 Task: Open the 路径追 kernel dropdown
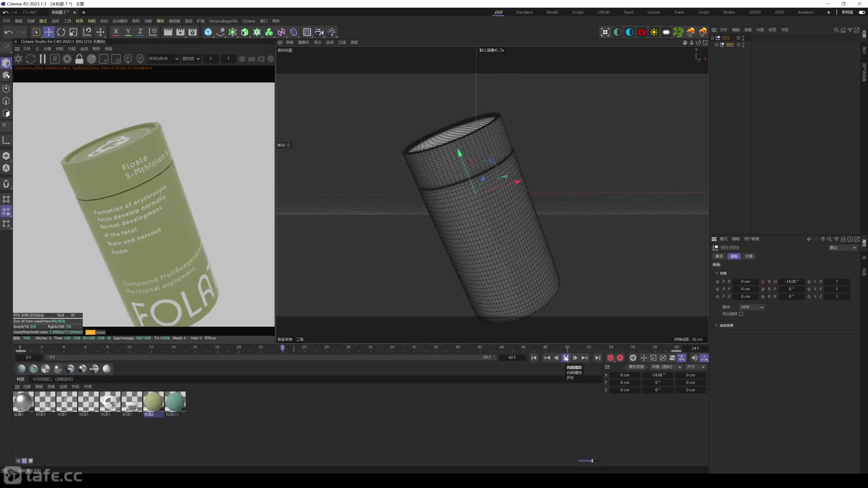coord(191,59)
